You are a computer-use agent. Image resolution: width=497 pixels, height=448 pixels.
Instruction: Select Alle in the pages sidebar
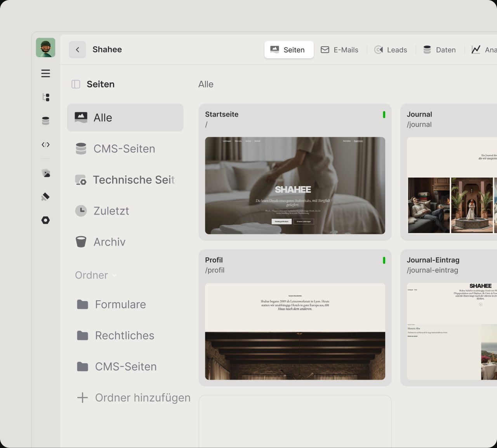click(x=125, y=118)
